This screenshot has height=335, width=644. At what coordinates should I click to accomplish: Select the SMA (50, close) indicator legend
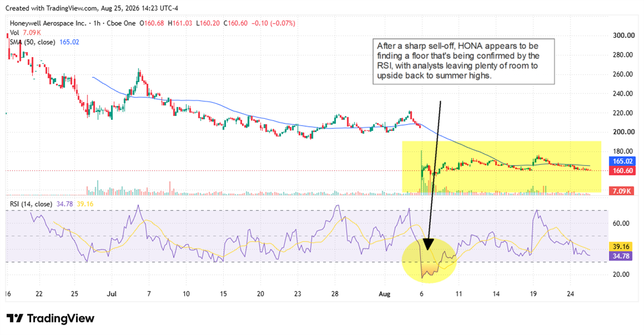45,42
